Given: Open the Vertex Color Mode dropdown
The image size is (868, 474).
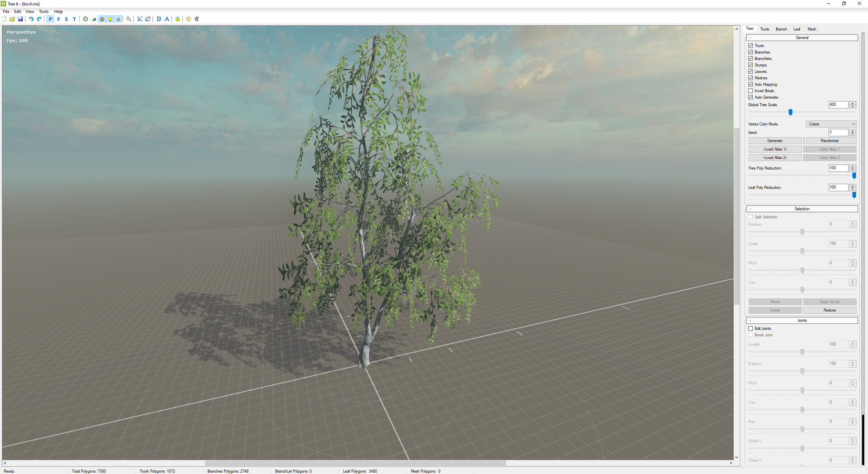Looking at the screenshot, I should click(x=831, y=124).
